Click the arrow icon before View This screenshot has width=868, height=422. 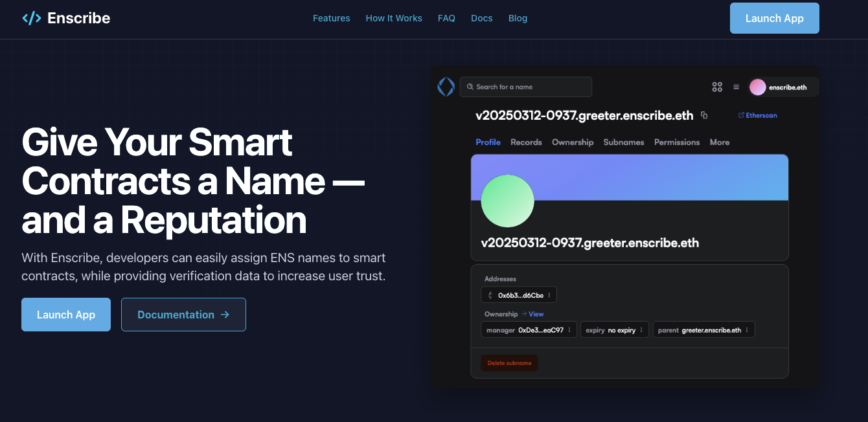point(524,314)
